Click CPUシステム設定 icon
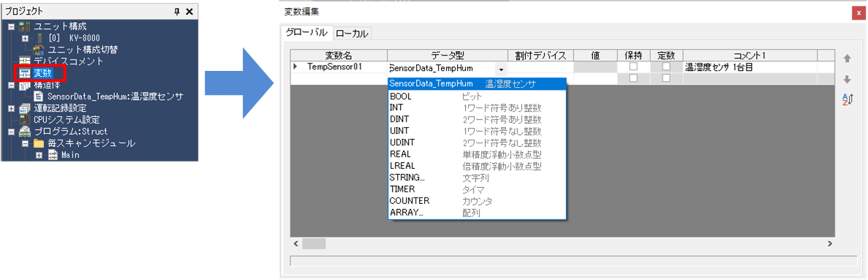 (25, 119)
